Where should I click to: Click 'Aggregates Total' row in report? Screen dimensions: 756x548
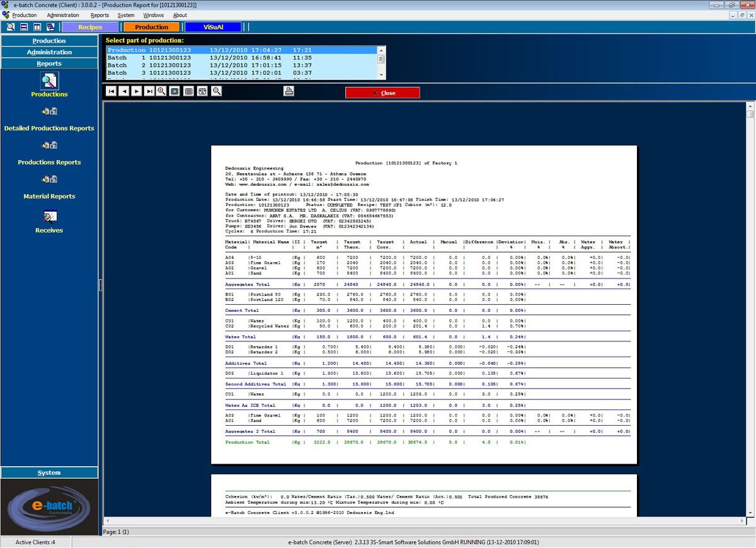click(x=428, y=285)
